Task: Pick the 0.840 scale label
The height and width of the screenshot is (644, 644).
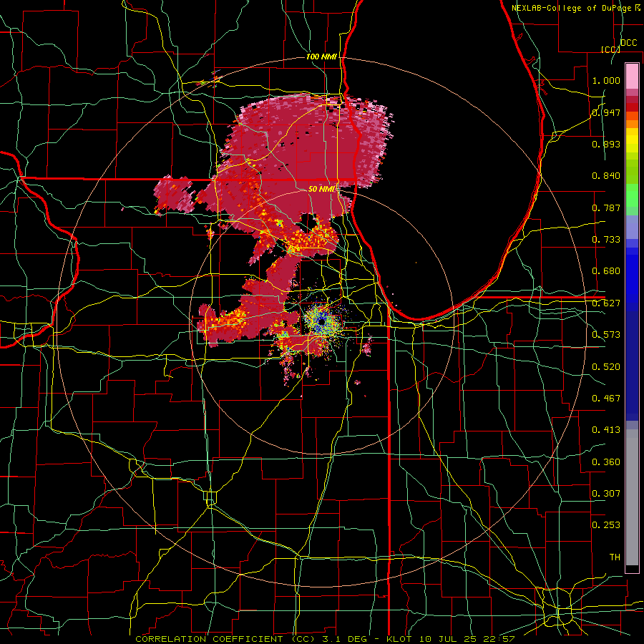Action: point(606,176)
